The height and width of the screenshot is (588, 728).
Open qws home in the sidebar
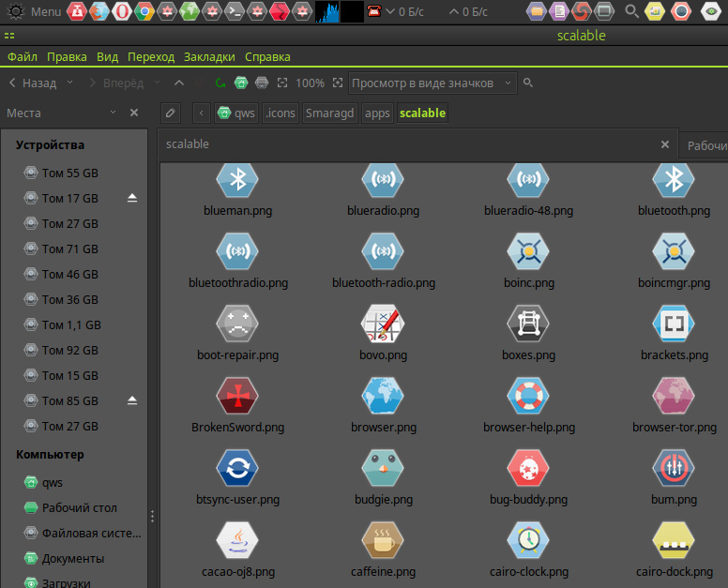click(43, 483)
